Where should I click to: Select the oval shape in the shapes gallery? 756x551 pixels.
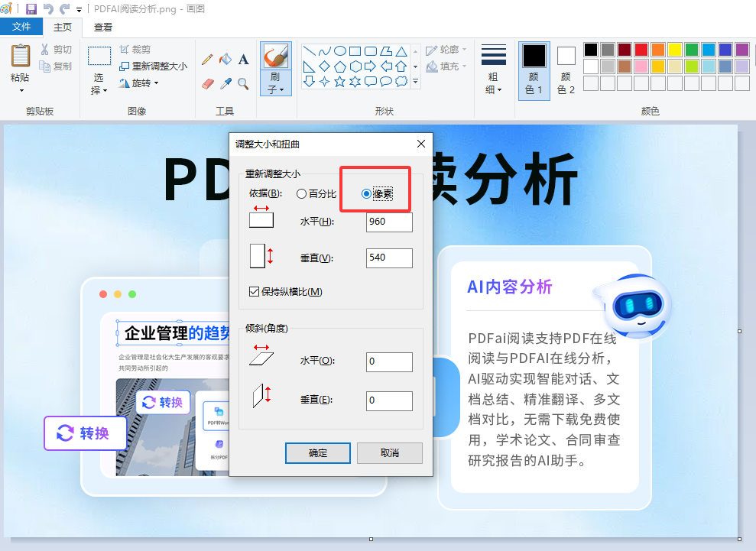340,50
